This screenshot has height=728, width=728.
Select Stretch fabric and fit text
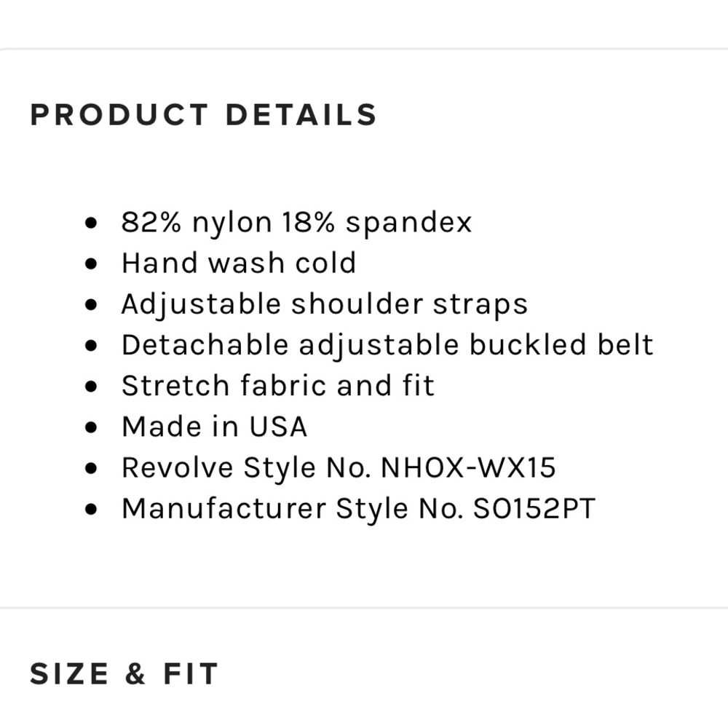(277, 386)
